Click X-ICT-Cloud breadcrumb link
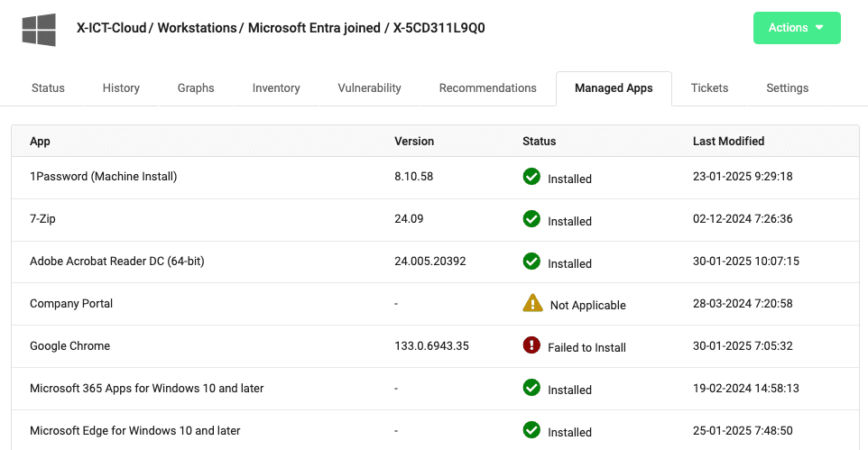868x450 pixels. point(111,28)
